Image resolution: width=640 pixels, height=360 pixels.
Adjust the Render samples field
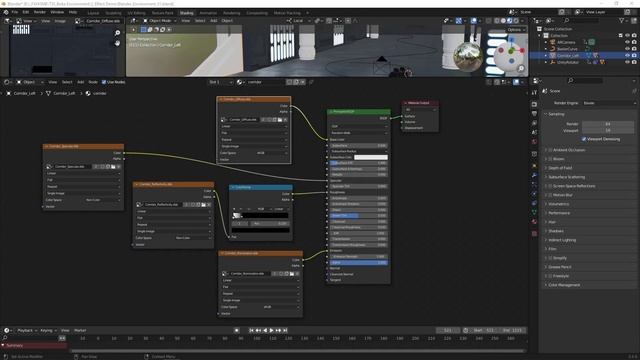pos(608,124)
